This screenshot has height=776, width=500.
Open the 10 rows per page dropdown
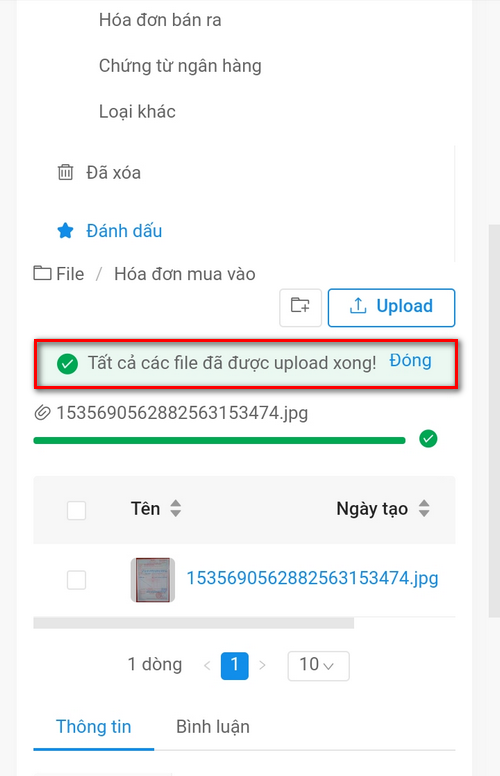[x=318, y=666]
